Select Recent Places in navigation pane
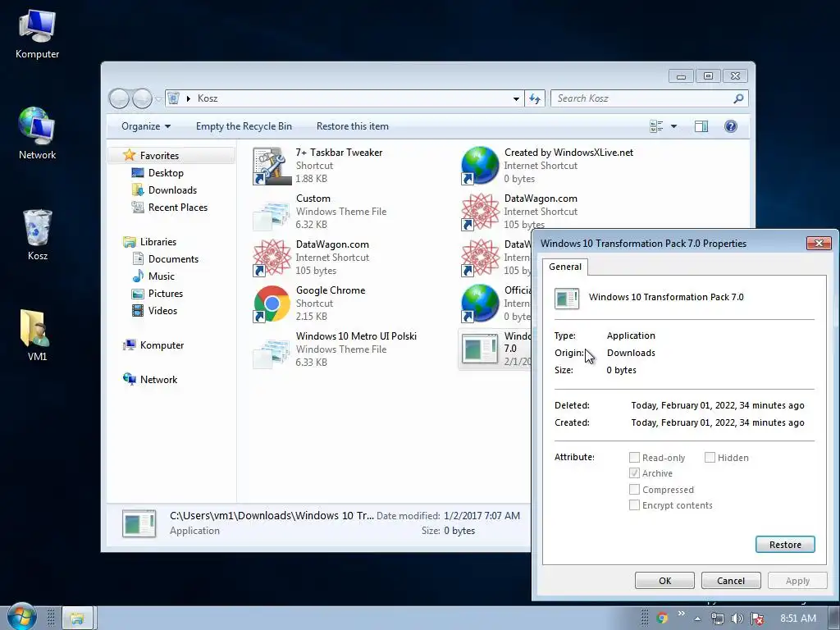840x630 pixels. pyautogui.click(x=177, y=208)
